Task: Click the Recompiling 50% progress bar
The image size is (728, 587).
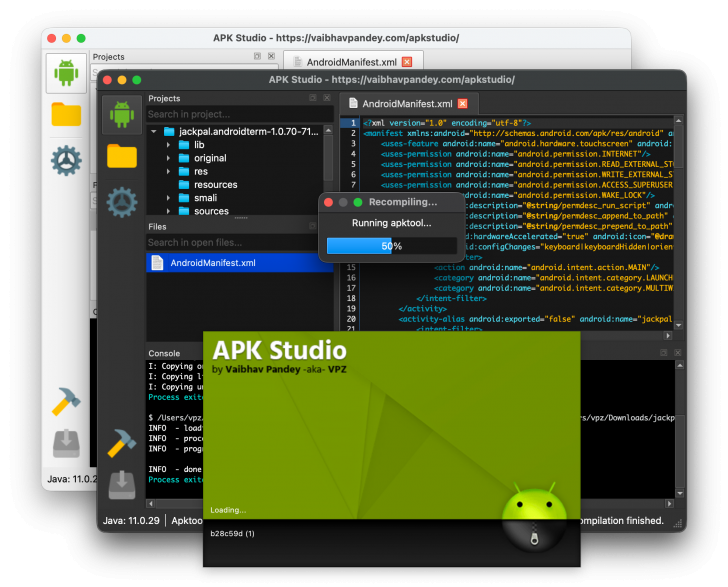Action: [392, 246]
